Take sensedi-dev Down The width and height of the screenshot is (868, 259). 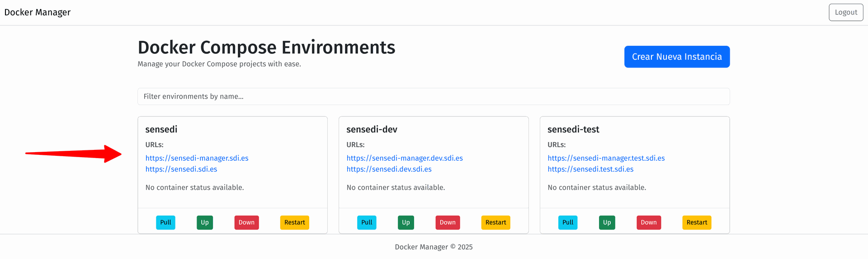coord(448,222)
